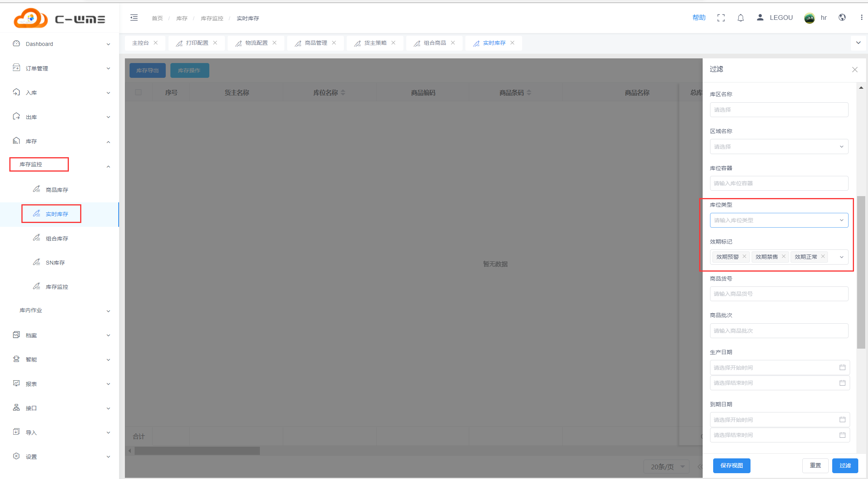This screenshot has width=868, height=479.
Task: Switch to the 打印配置 tab
Action: coord(197,43)
